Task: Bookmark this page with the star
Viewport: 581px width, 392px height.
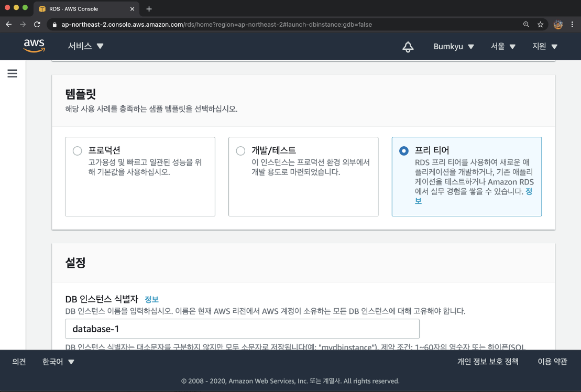Action: 540,25
